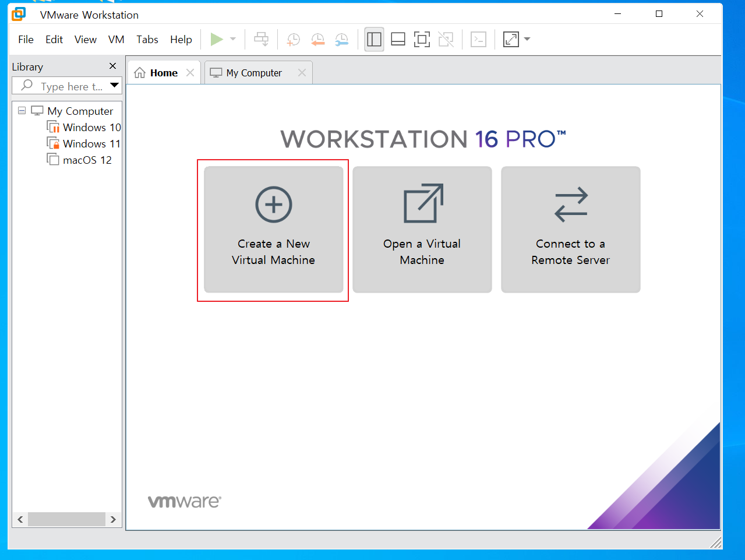Open the Edit menu

54,39
